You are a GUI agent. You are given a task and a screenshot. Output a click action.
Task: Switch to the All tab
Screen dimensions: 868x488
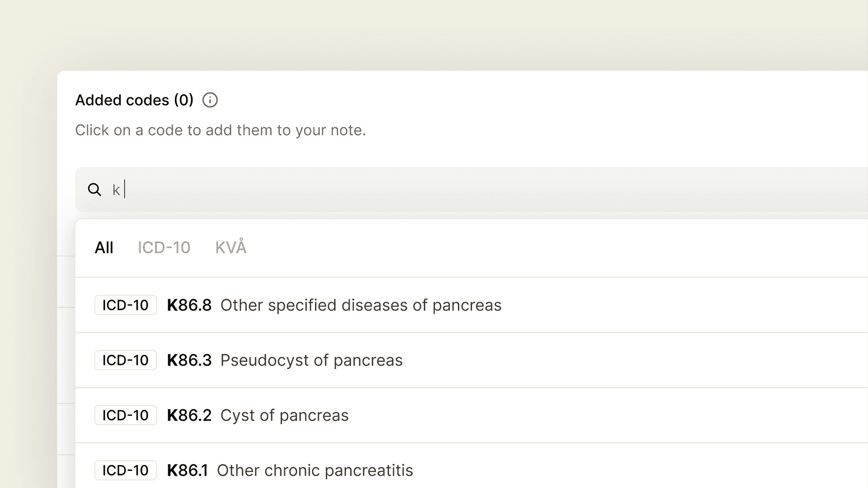coord(104,248)
